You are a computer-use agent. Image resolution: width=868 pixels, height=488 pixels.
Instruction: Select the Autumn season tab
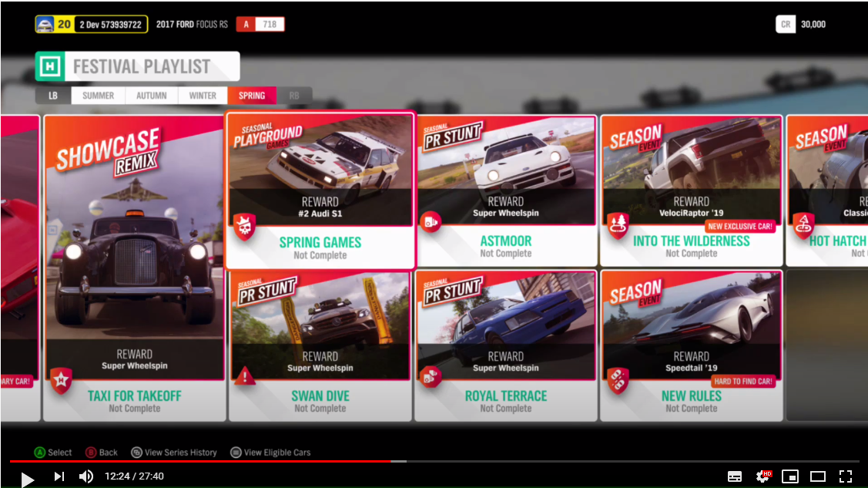click(x=151, y=96)
